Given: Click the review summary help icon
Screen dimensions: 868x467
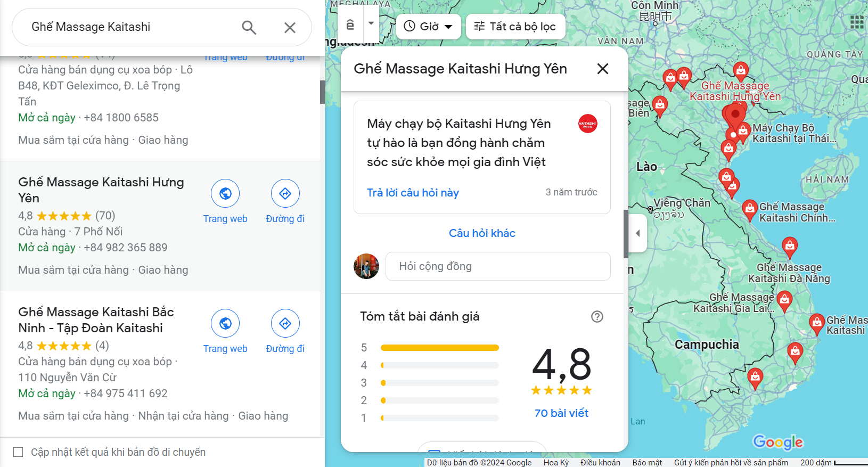Looking at the screenshot, I should tap(597, 317).
